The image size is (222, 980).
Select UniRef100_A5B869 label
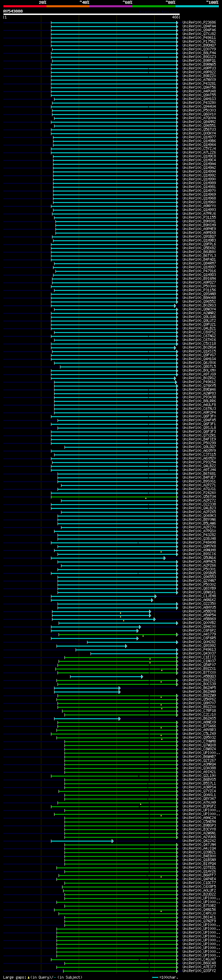(199, 619)
